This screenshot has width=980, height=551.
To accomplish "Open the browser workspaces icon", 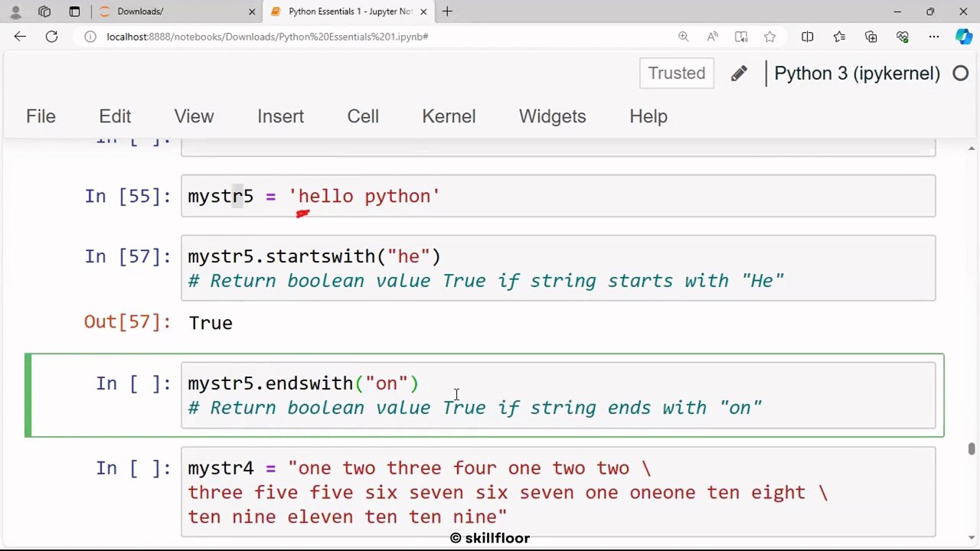I will point(44,11).
